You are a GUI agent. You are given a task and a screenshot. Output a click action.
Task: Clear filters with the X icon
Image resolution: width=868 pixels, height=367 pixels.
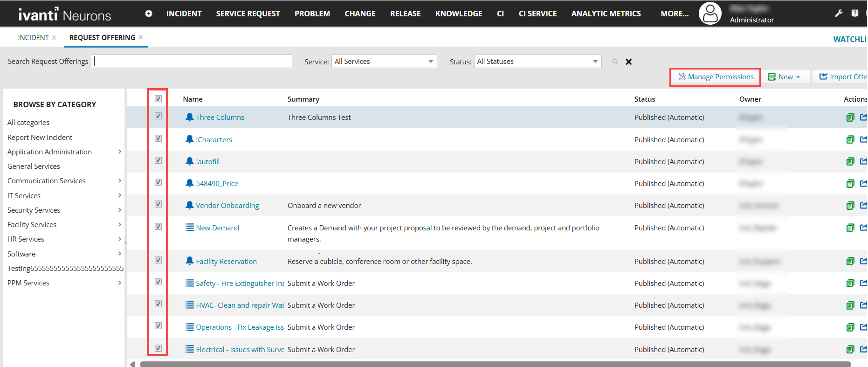point(628,62)
